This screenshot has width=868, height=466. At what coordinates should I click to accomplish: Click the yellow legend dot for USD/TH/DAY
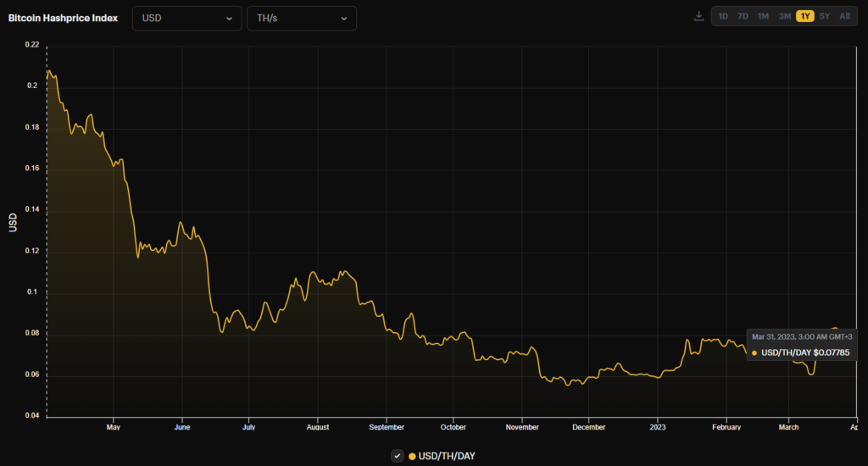[x=412, y=457]
